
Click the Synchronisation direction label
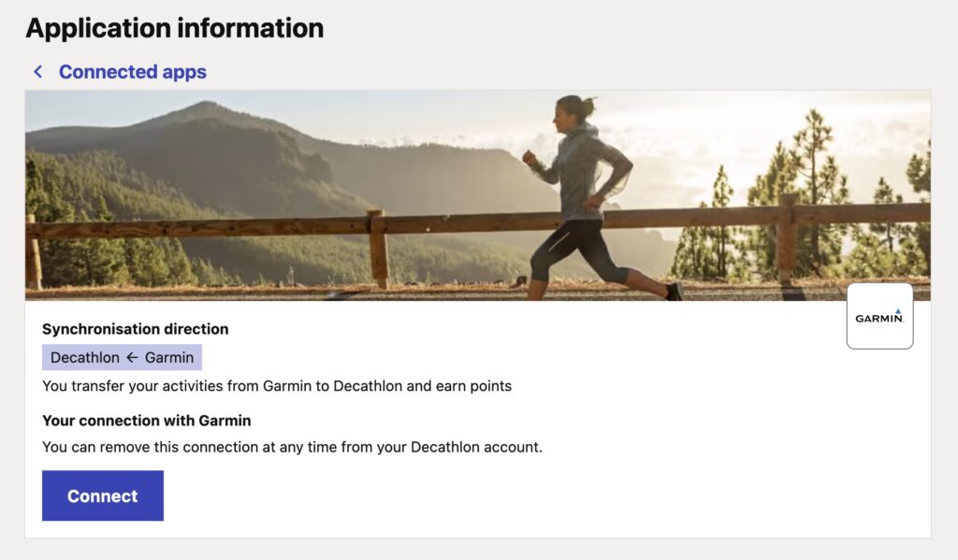click(136, 329)
